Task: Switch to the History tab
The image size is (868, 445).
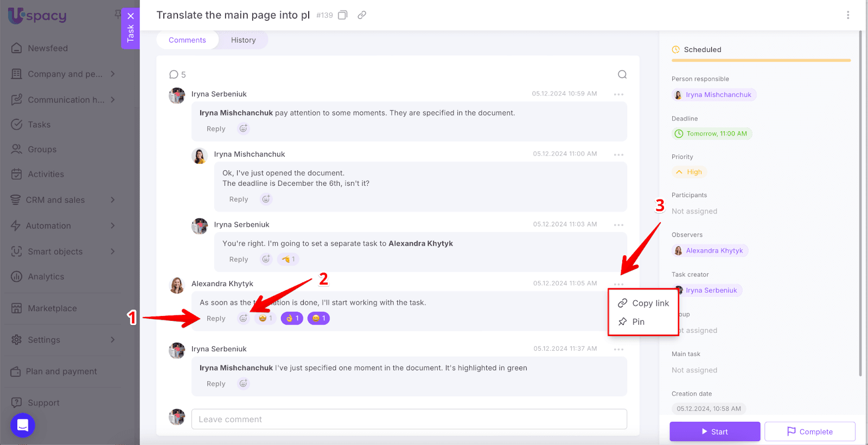Action: 243,40
